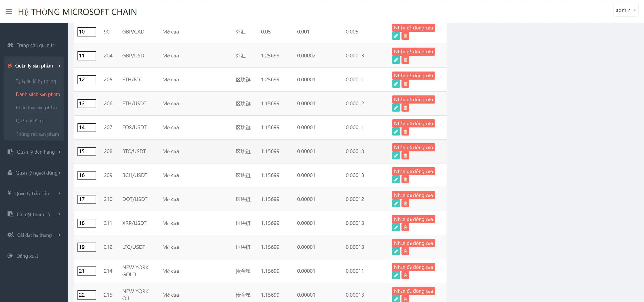Click trash icon for DOT/USDT row

[x=405, y=204]
